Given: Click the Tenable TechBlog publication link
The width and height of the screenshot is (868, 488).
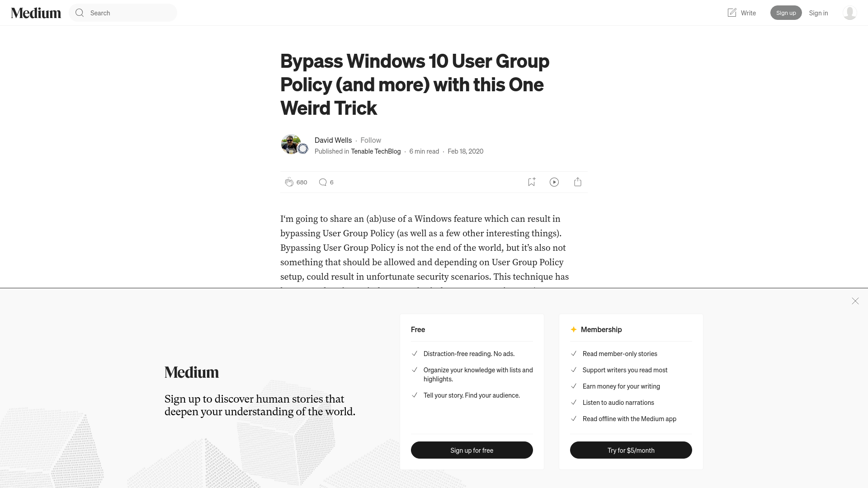Looking at the screenshot, I should pos(376,151).
